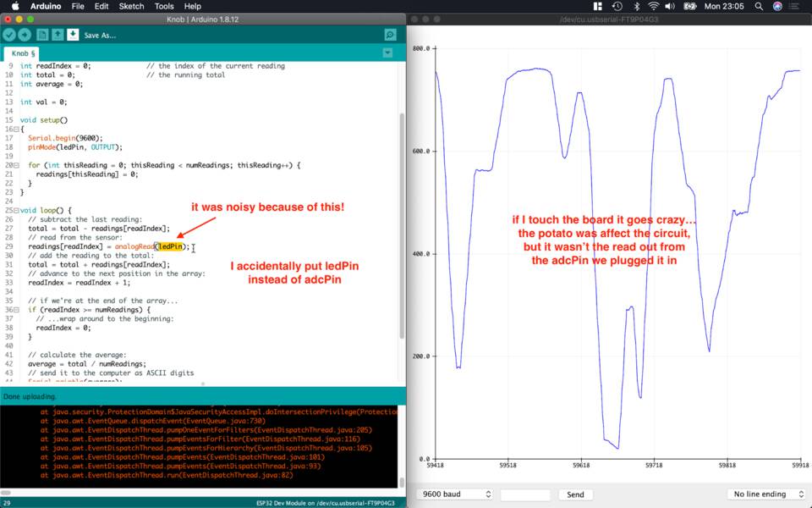This screenshot has height=508, width=812.
Task: Expand the sketch tab options arrow
Action: (x=387, y=52)
